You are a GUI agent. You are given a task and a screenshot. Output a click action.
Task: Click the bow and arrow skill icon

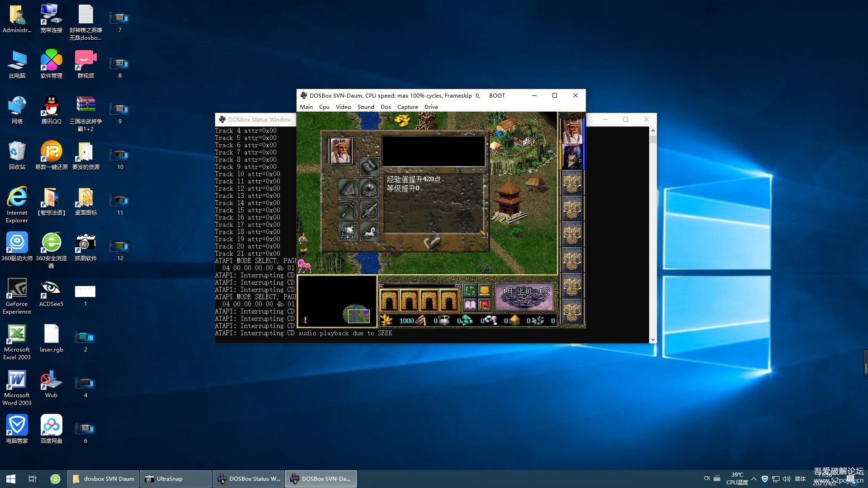point(348,210)
